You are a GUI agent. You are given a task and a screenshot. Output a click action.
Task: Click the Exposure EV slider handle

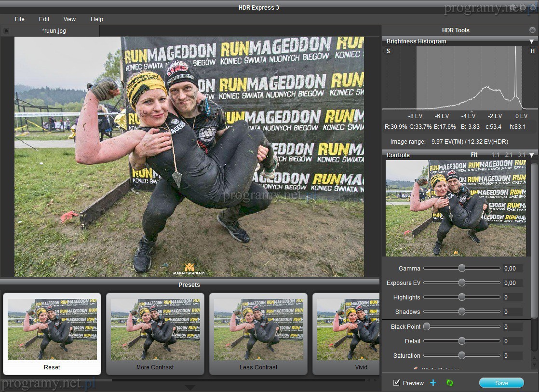pos(461,283)
